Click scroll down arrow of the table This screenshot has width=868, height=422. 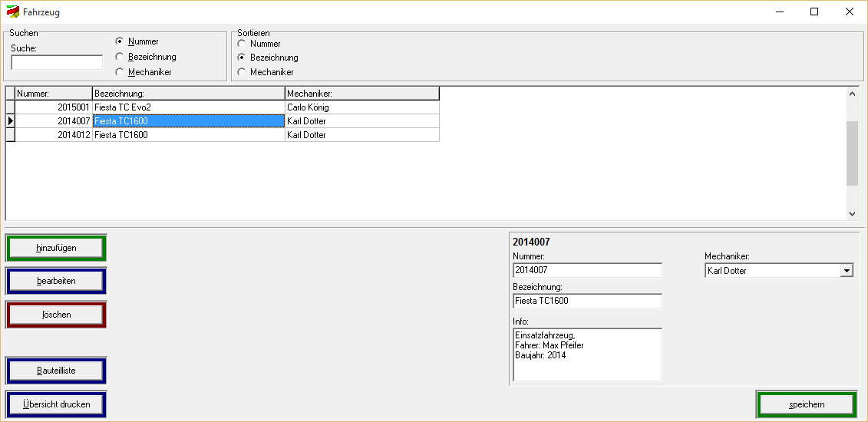coord(852,214)
